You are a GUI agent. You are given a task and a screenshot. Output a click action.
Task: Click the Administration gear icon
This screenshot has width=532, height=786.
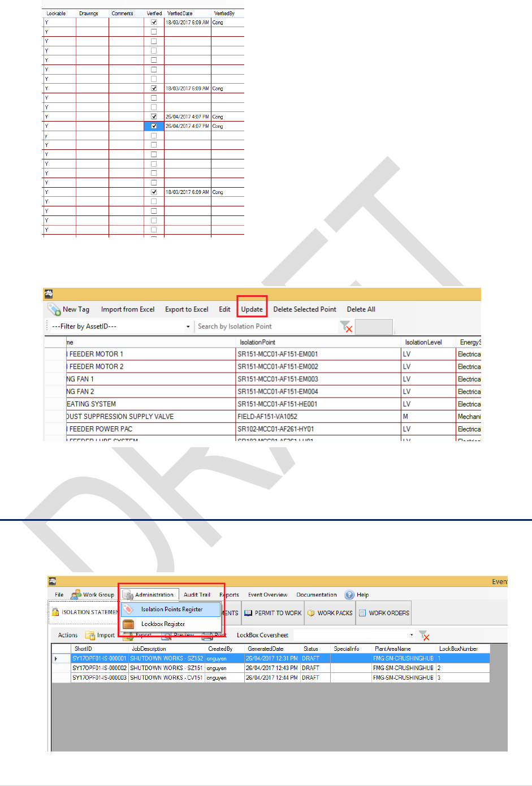click(128, 594)
